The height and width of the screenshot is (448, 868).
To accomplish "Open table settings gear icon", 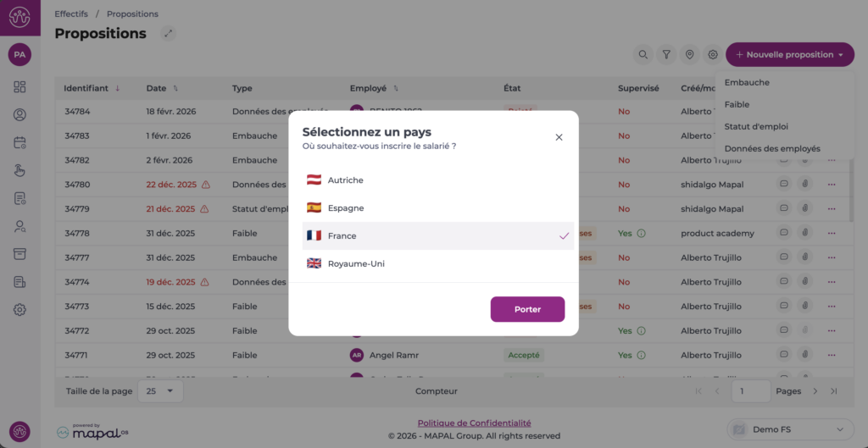I will pos(713,55).
